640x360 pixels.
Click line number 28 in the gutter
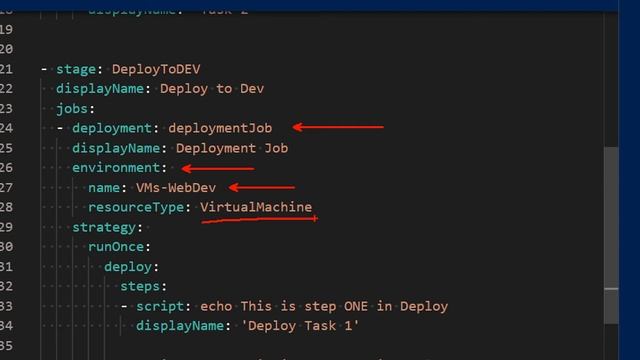pos(6,207)
